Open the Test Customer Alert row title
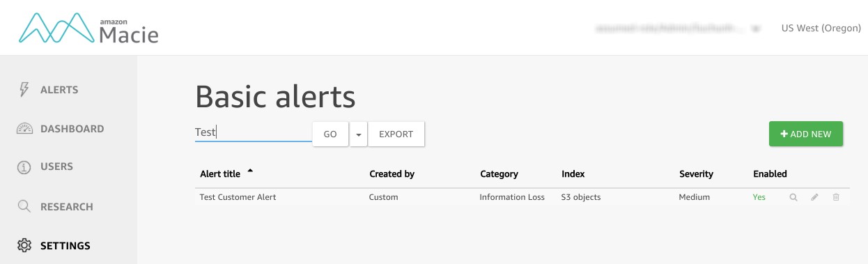The width and height of the screenshot is (868, 264). point(238,197)
